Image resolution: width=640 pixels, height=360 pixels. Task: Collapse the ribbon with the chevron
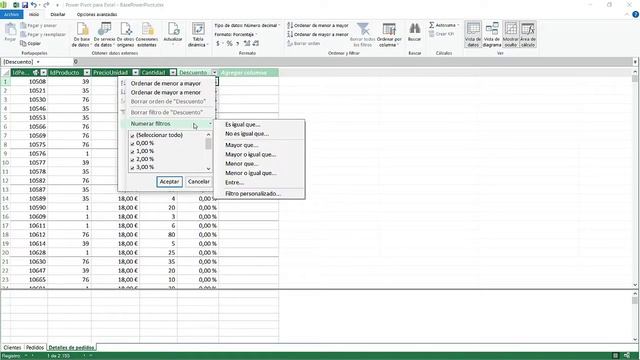pyautogui.click(x=627, y=14)
